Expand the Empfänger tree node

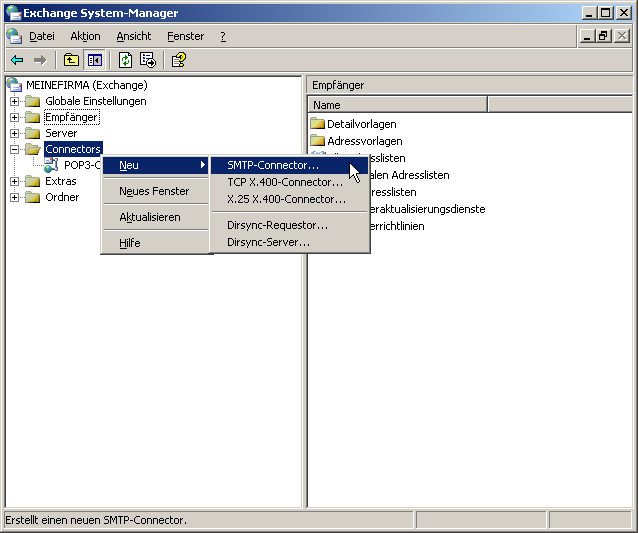pyautogui.click(x=14, y=117)
